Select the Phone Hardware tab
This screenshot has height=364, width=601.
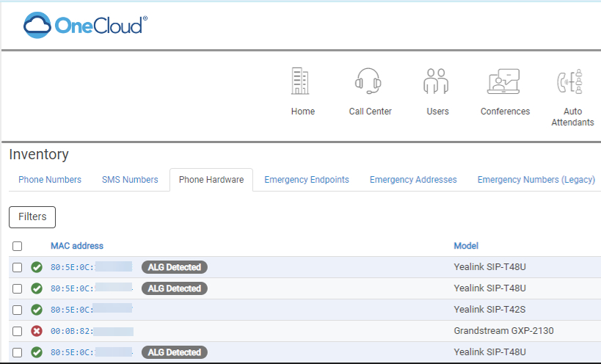pyautogui.click(x=211, y=180)
